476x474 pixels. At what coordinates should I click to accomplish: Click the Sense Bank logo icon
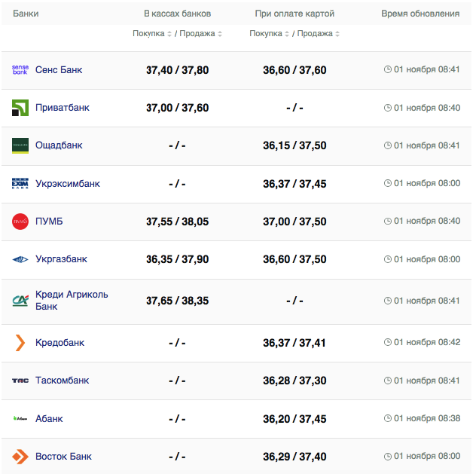click(x=20, y=70)
